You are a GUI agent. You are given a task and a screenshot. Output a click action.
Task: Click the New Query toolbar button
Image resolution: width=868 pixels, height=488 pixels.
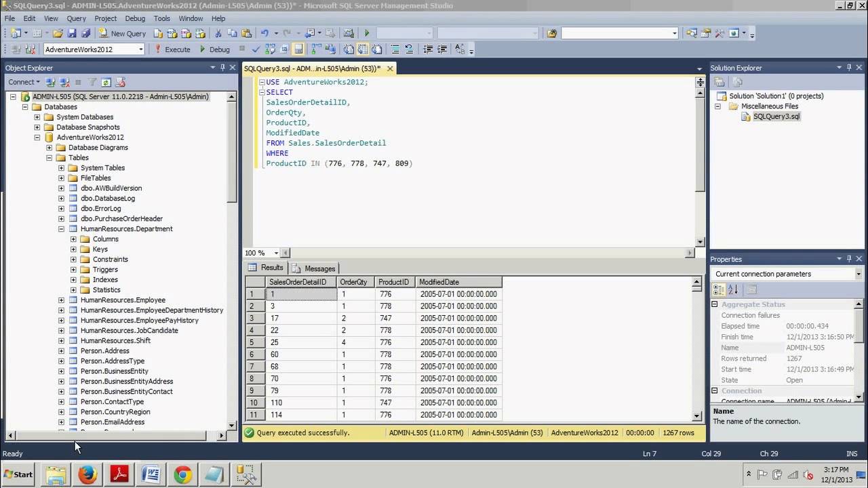[122, 33]
